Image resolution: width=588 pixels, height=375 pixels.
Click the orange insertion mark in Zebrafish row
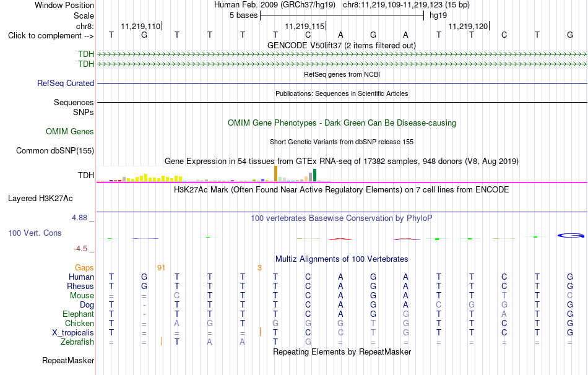click(162, 341)
